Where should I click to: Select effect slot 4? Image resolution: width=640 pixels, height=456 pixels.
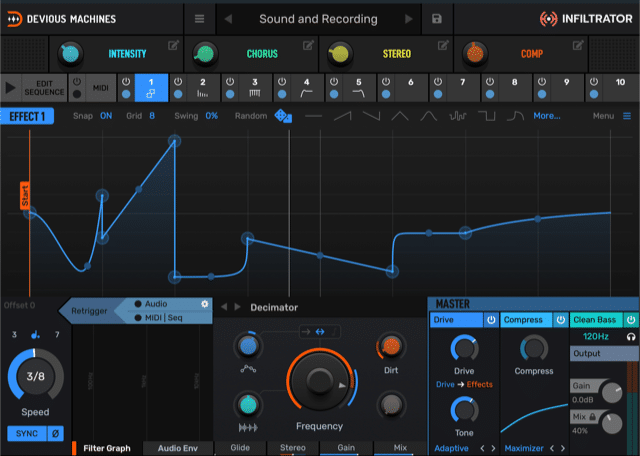[307, 88]
